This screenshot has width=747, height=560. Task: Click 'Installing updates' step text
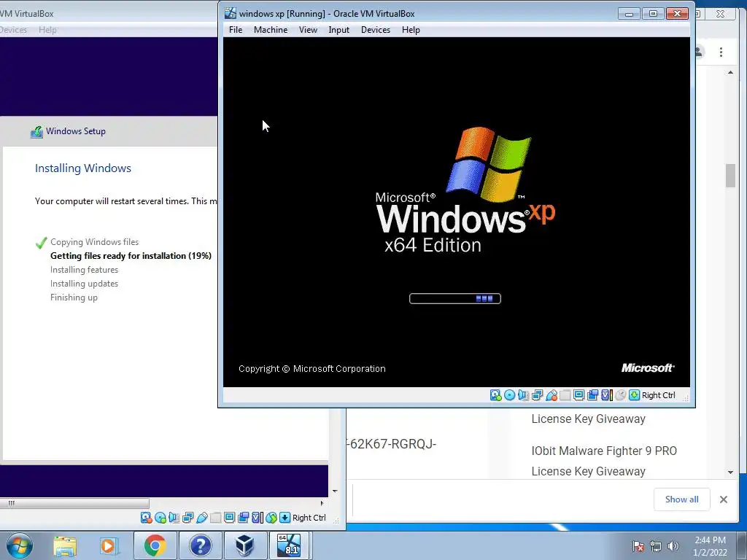tap(85, 284)
